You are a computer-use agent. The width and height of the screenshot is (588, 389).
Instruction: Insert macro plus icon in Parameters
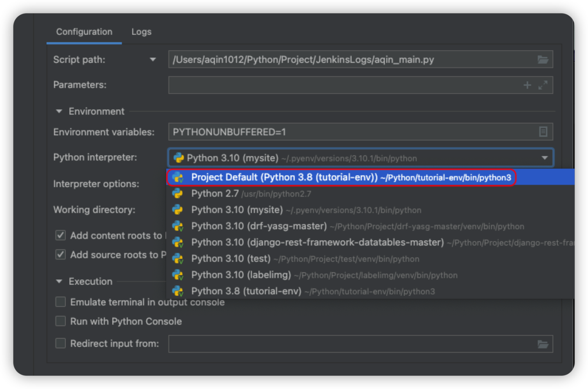527,85
